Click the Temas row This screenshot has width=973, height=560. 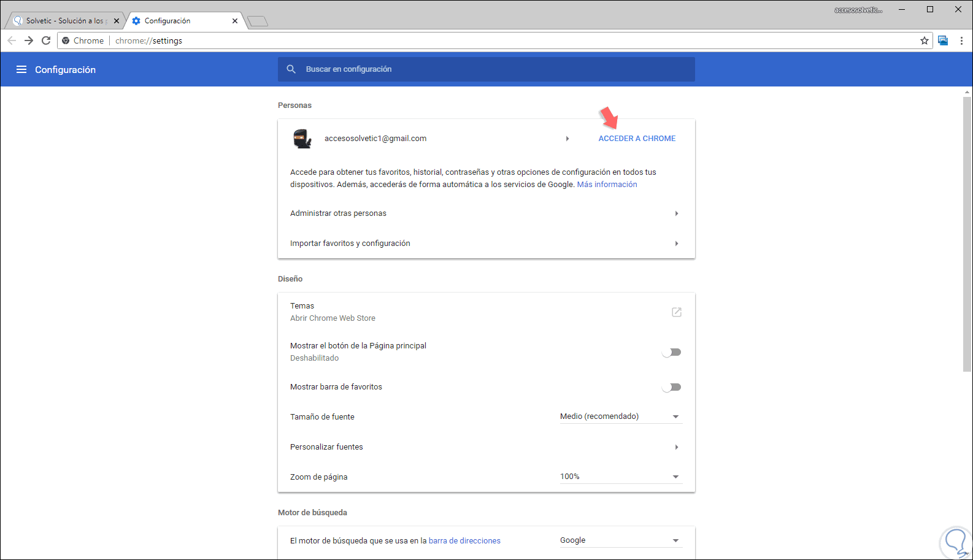tap(486, 312)
